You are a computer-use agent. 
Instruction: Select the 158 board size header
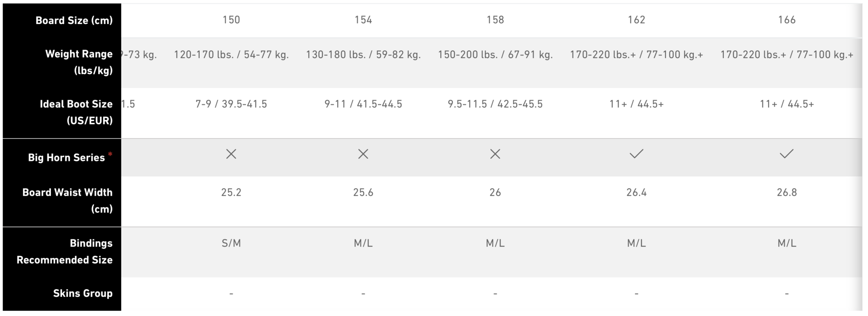[x=495, y=20]
